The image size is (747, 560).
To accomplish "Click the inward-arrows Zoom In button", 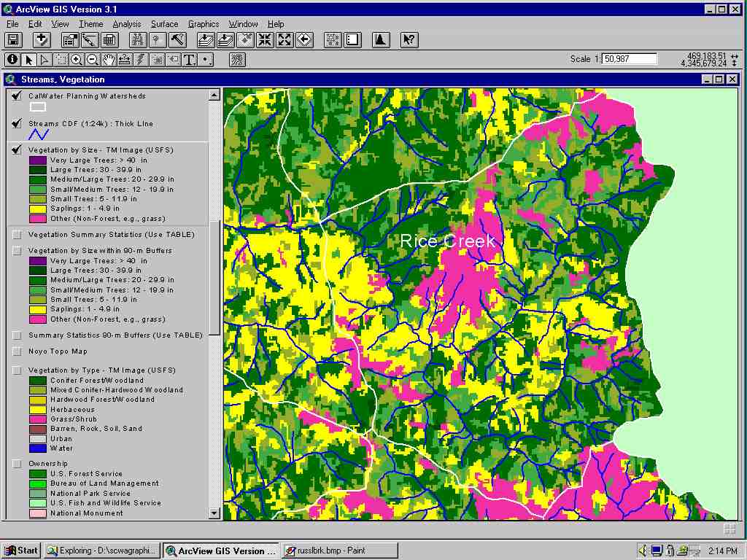I will coord(265,40).
